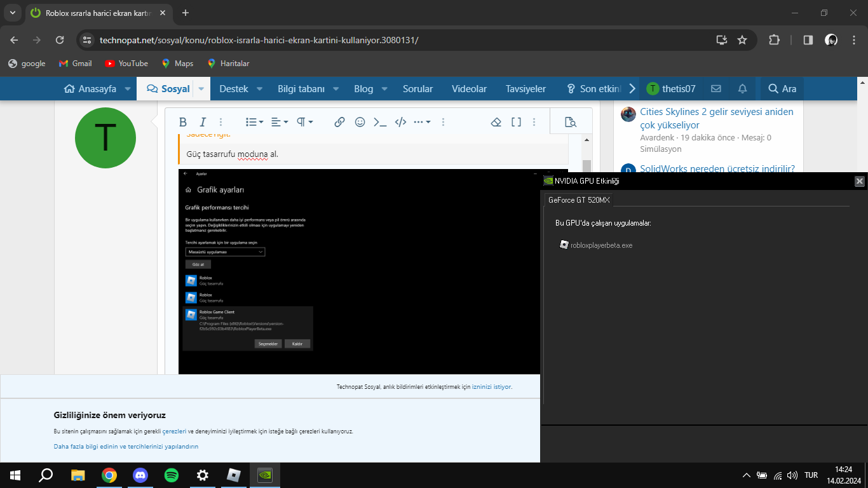
Task: Open the thetis07 account menu
Action: tap(671, 89)
